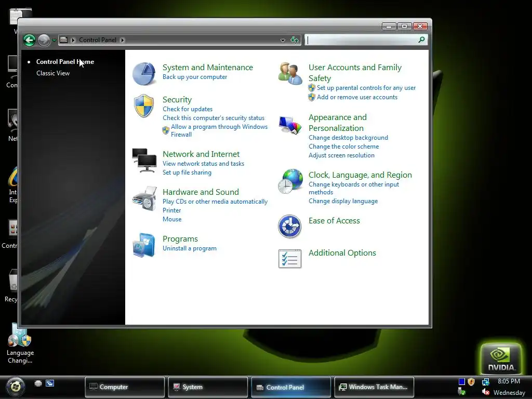
Task: Open the Programs box icon
Action: coord(144,245)
